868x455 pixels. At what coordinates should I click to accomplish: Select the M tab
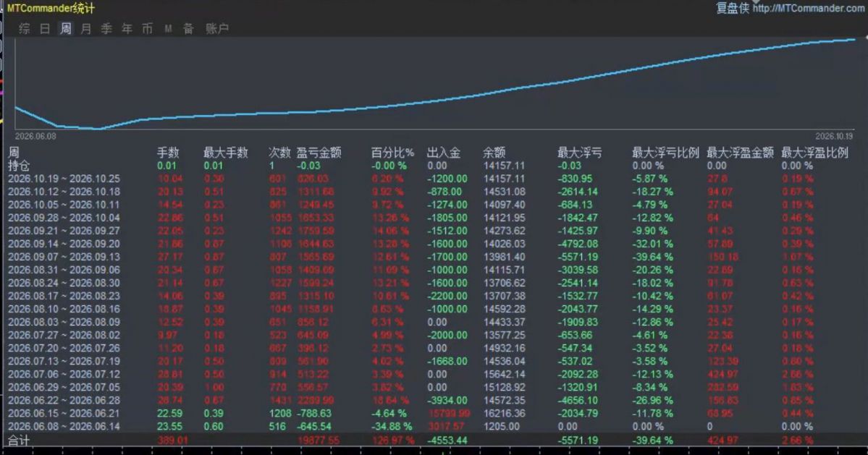168,29
